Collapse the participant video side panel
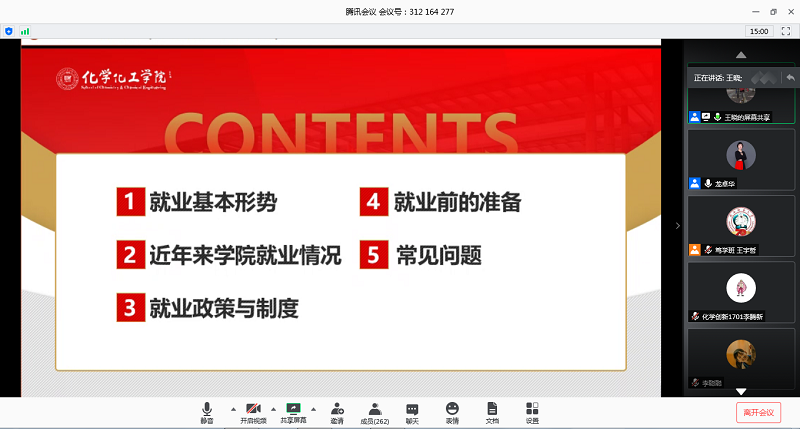The height and width of the screenshot is (429, 800). click(x=677, y=226)
